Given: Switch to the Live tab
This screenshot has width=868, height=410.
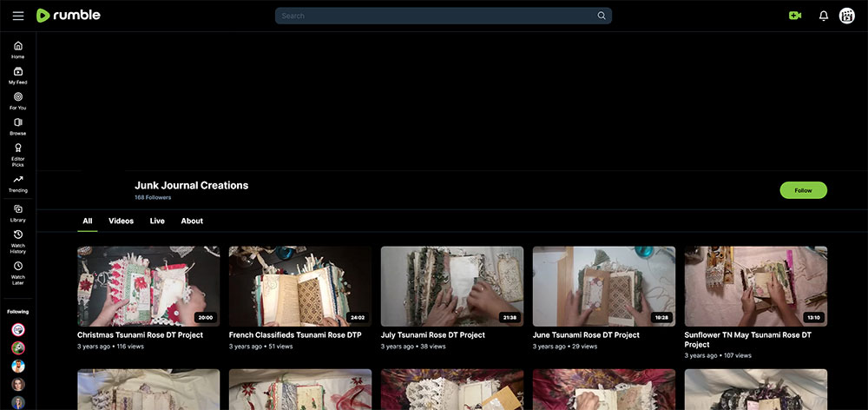Looking at the screenshot, I should (x=157, y=221).
